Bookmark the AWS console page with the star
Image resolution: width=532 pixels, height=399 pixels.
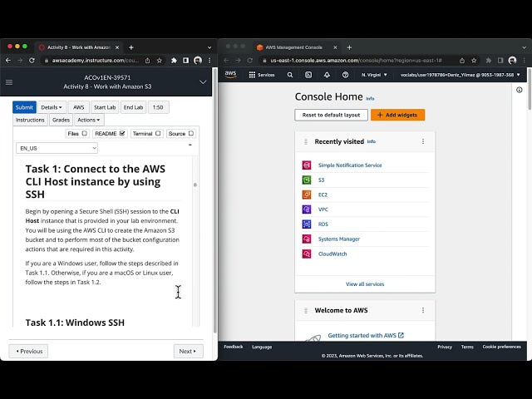[474, 61]
